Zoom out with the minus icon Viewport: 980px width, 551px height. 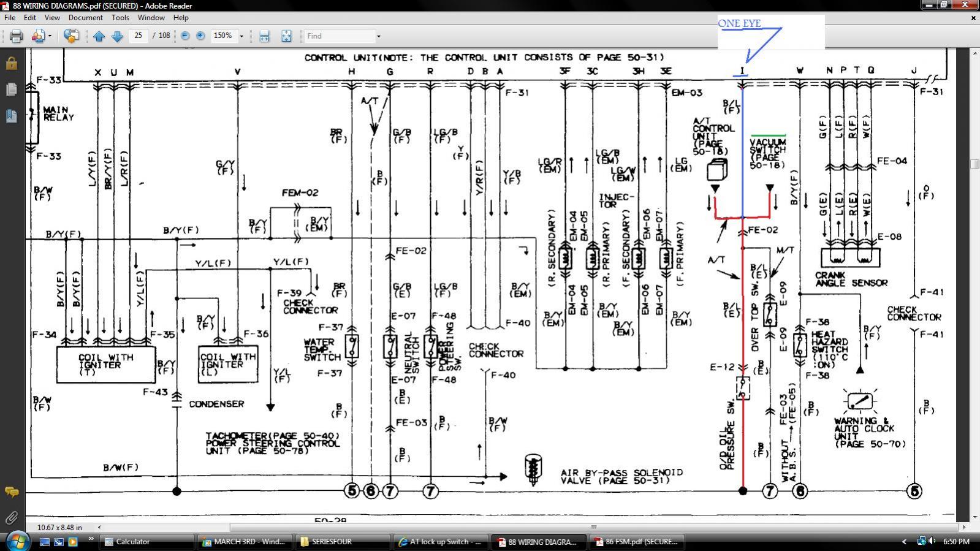click(x=185, y=36)
